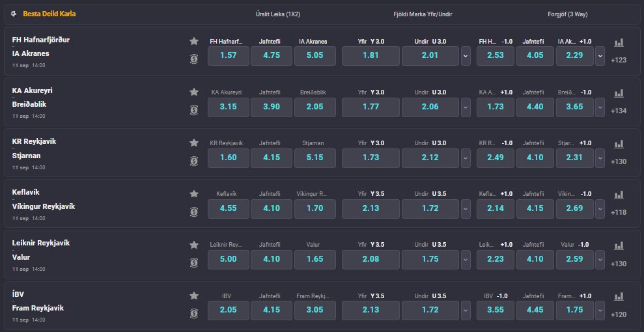This screenshot has height=332, width=644.
Task: Star the KR Reykjavik vs Stjarnan match
Action: click(x=194, y=143)
